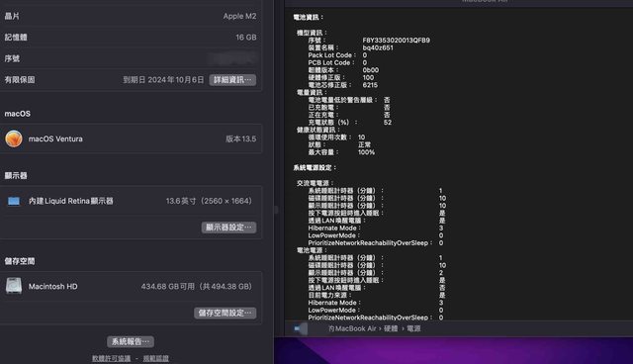
Task: Click the blurred 序號 serial number value
Action: 232,58
